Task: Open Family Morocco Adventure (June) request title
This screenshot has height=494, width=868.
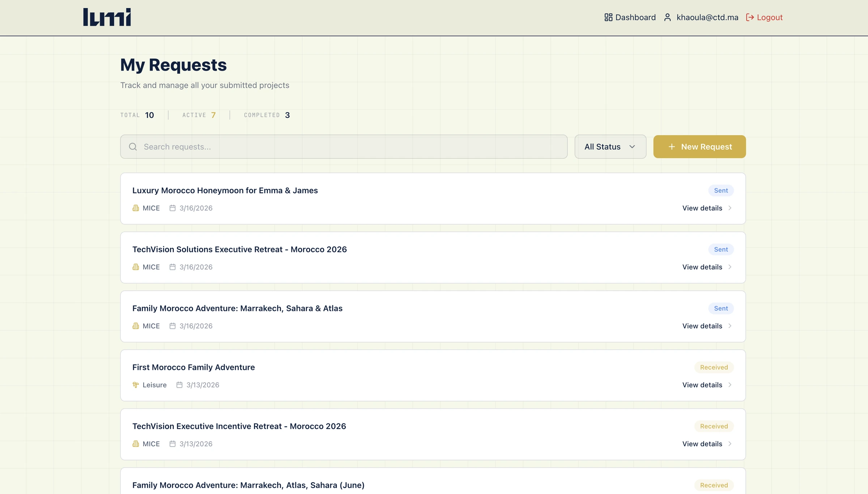Action: point(248,485)
